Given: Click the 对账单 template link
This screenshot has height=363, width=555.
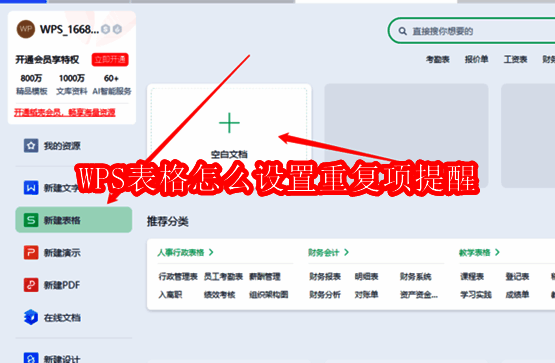Looking at the screenshot, I should [367, 295].
